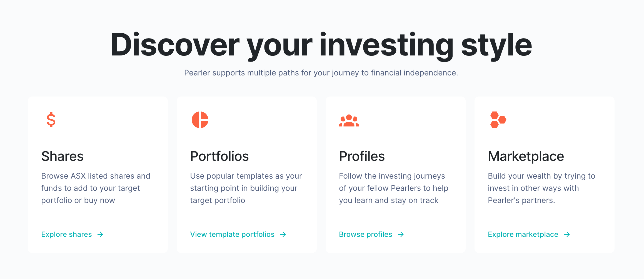Open the Explore shares link

point(66,234)
